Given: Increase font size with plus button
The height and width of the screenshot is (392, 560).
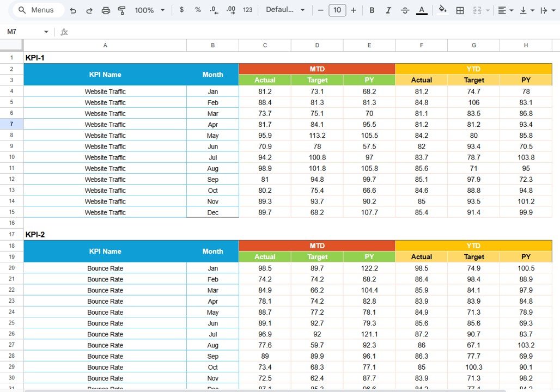Looking at the screenshot, I should 354,10.
